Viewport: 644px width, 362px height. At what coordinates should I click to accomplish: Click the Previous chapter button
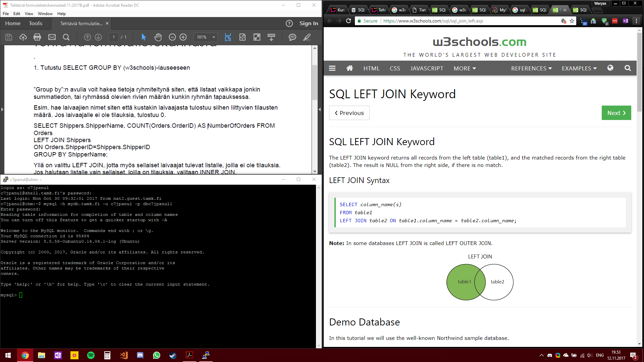tap(349, 113)
